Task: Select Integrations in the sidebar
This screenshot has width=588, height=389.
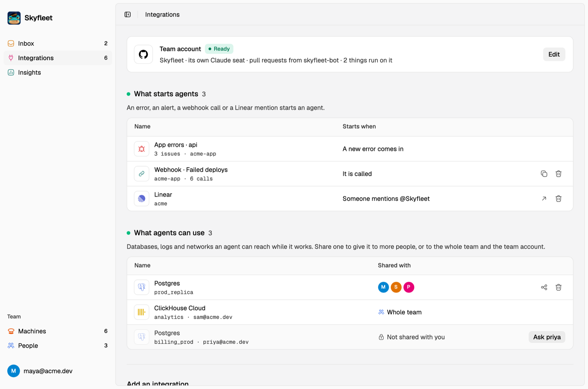Action: click(58, 58)
